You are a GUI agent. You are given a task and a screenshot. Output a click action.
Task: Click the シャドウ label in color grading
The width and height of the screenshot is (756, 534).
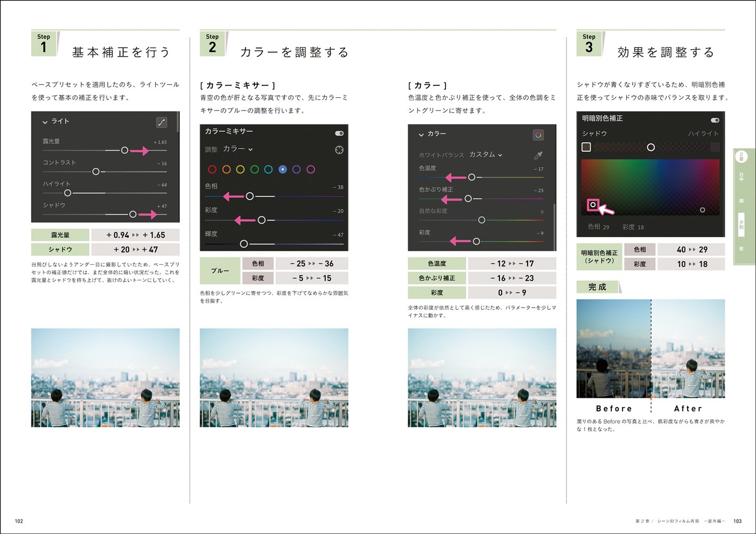click(594, 133)
